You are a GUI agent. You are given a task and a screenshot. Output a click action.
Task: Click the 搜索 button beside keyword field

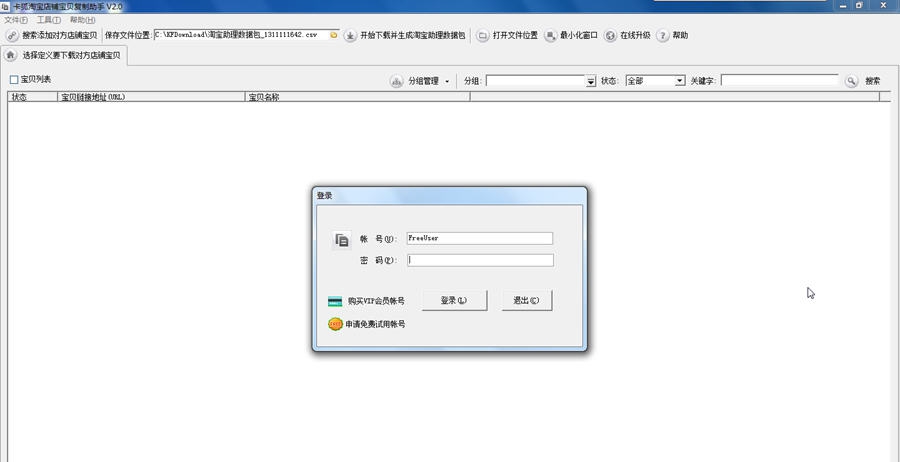[872, 81]
